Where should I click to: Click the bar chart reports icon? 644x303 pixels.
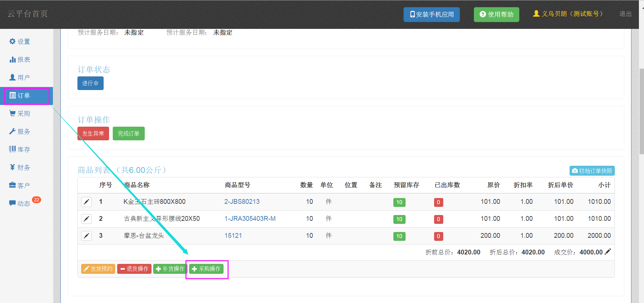pyautogui.click(x=13, y=59)
